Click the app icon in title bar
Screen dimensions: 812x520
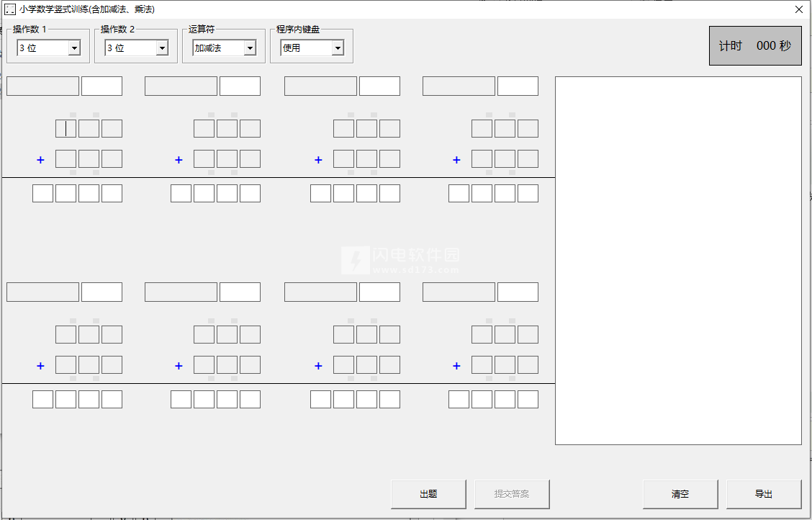[10, 9]
